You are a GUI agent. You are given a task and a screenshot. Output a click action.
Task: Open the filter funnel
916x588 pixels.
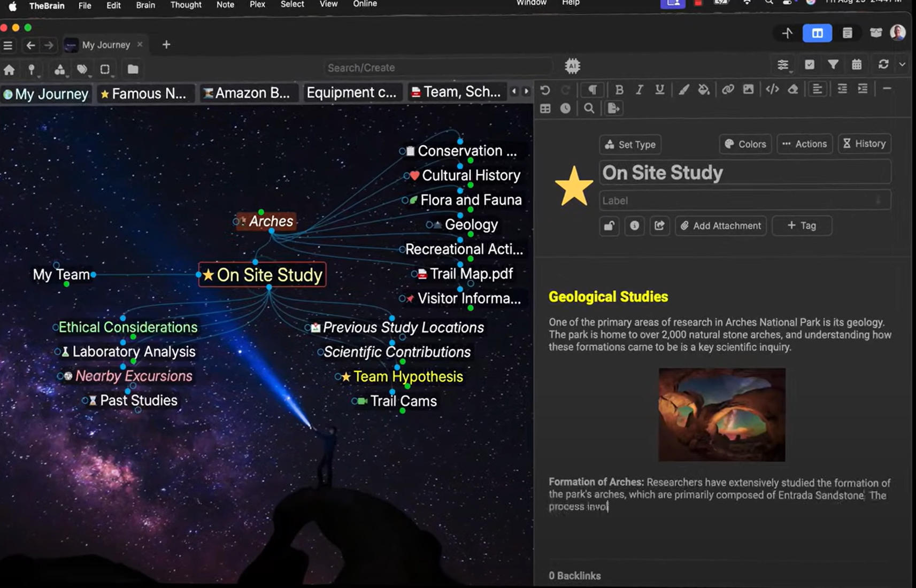pos(833,65)
